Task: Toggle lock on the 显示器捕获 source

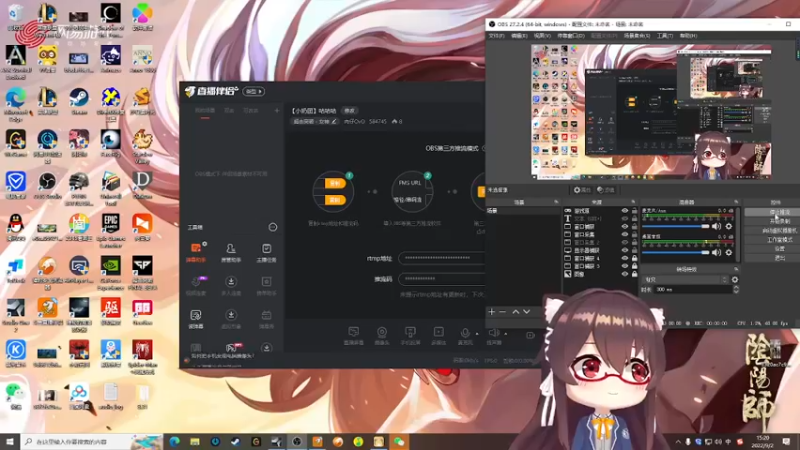Action: [x=634, y=250]
